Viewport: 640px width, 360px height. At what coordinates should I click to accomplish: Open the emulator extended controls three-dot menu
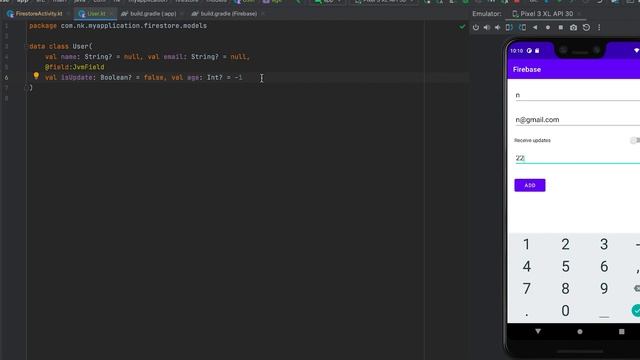[x=599, y=27]
